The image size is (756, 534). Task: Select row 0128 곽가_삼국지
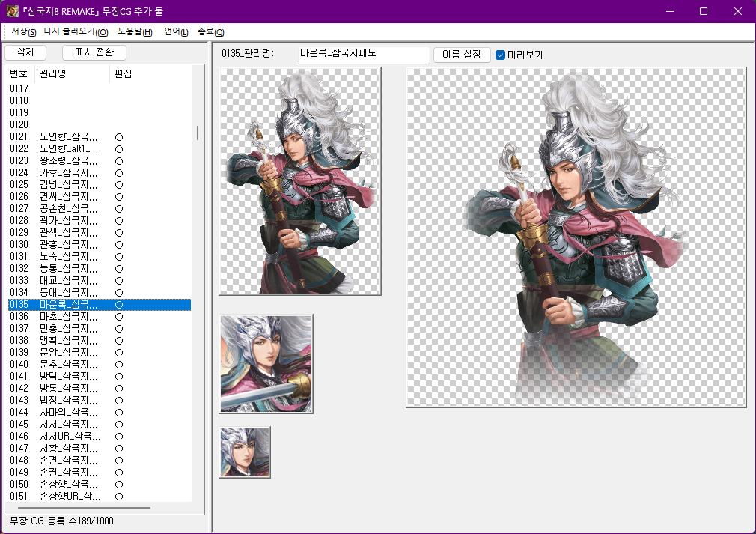100,220
